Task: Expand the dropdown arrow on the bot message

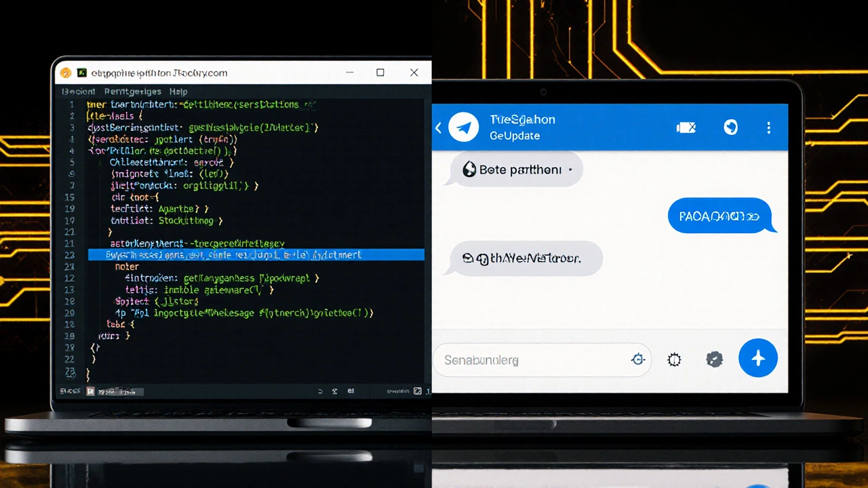Action: point(570,170)
